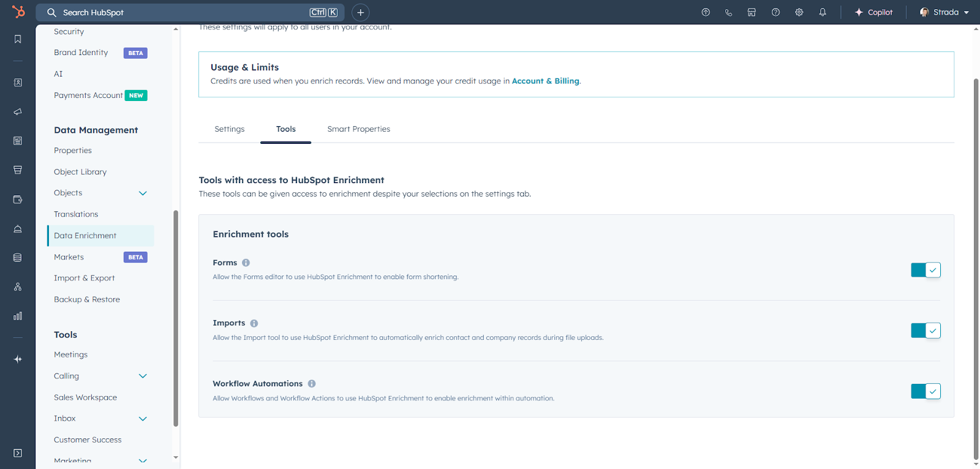Open CRM contacts icon in left rail
980x469 pixels.
click(x=18, y=82)
